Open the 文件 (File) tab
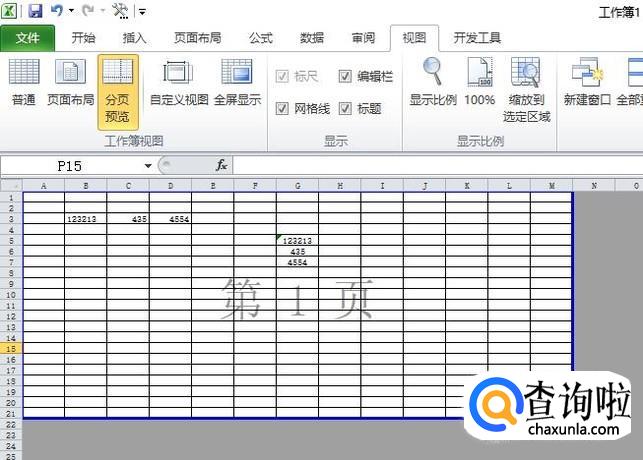The width and height of the screenshot is (643, 460). [27, 38]
